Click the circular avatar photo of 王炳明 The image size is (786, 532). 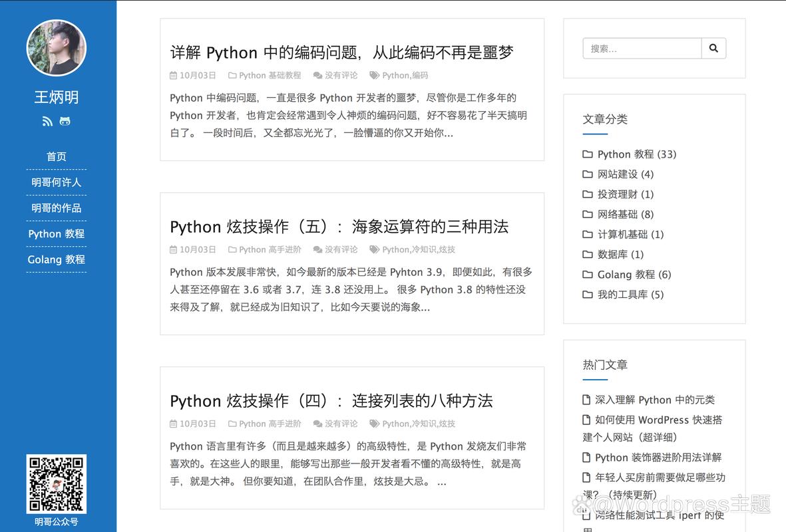click(x=56, y=49)
